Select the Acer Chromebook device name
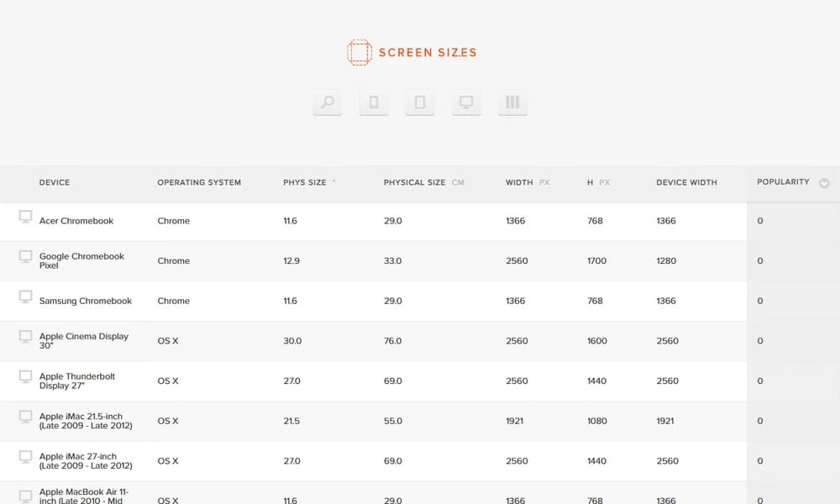The image size is (840, 504). tap(76, 221)
